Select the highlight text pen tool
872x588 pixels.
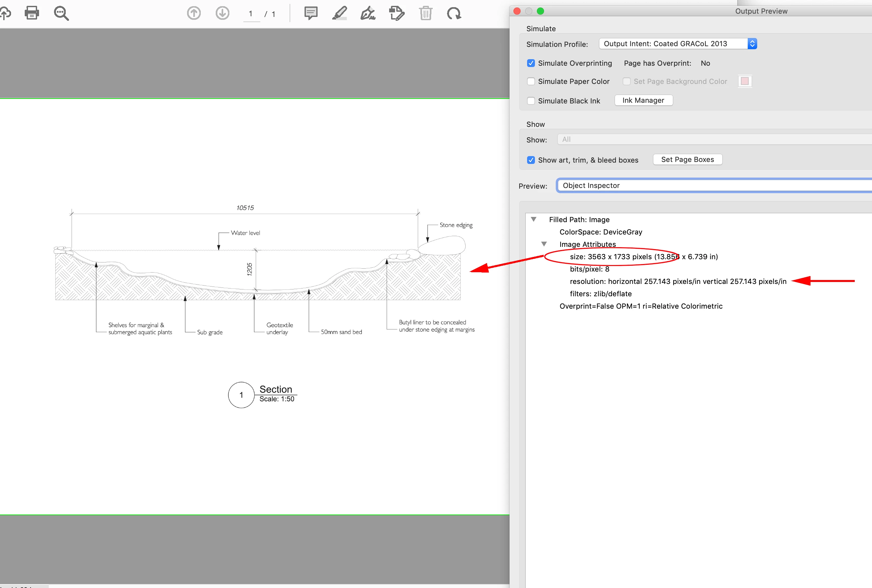point(340,13)
